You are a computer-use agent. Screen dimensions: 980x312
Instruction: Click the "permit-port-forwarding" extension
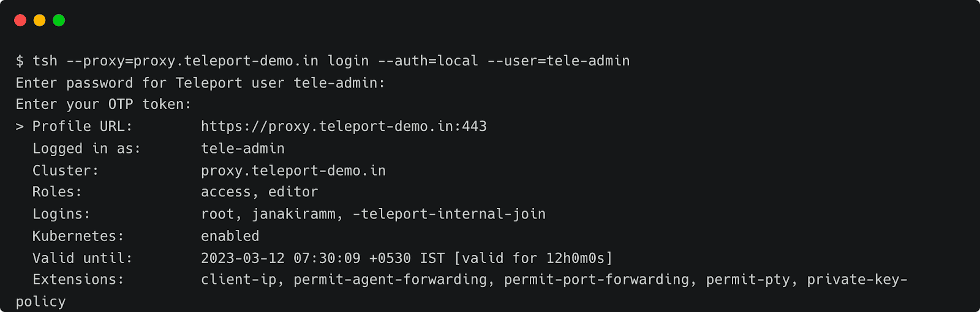[597, 280]
